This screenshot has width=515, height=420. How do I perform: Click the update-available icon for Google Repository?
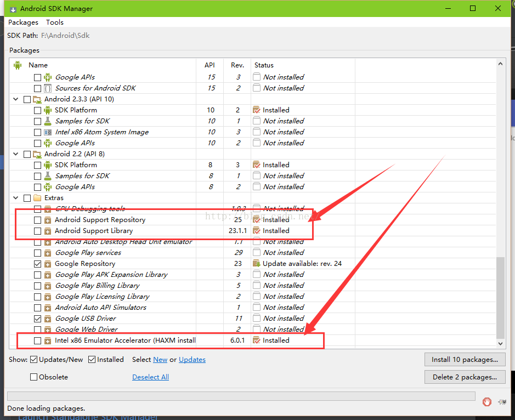[x=257, y=263]
